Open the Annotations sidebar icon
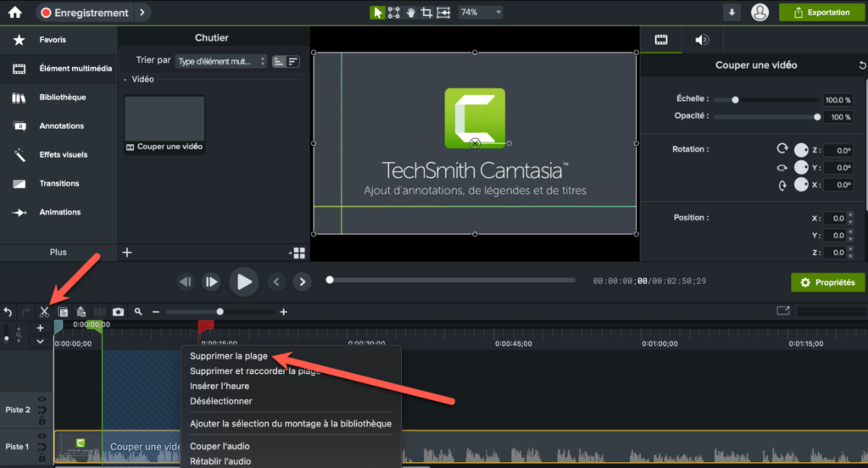Image resolution: width=868 pixels, height=468 pixels. [19, 126]
